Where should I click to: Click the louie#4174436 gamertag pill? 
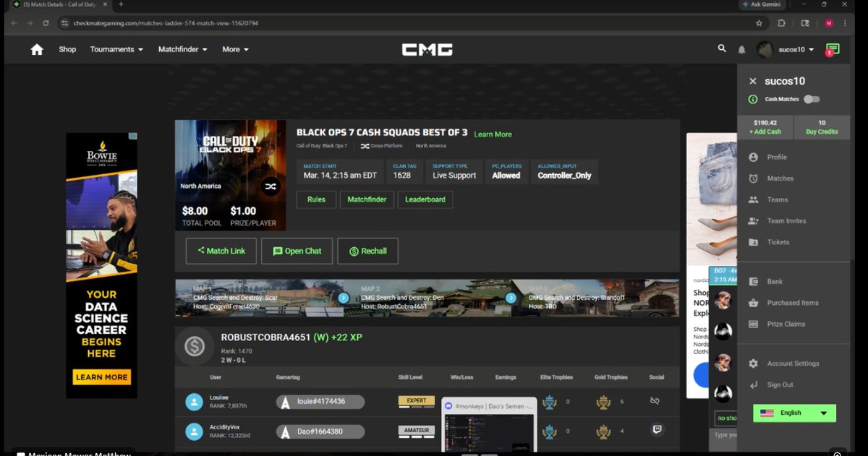320,402
